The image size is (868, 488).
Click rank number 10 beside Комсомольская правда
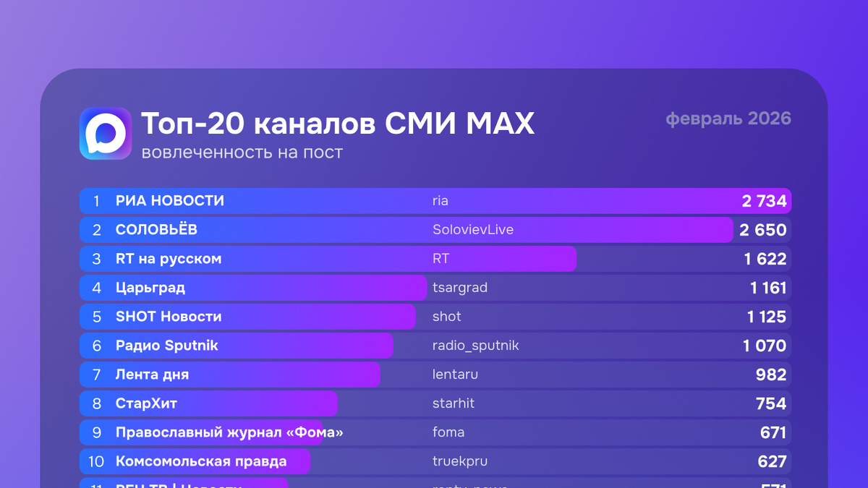tap(96, 461)
